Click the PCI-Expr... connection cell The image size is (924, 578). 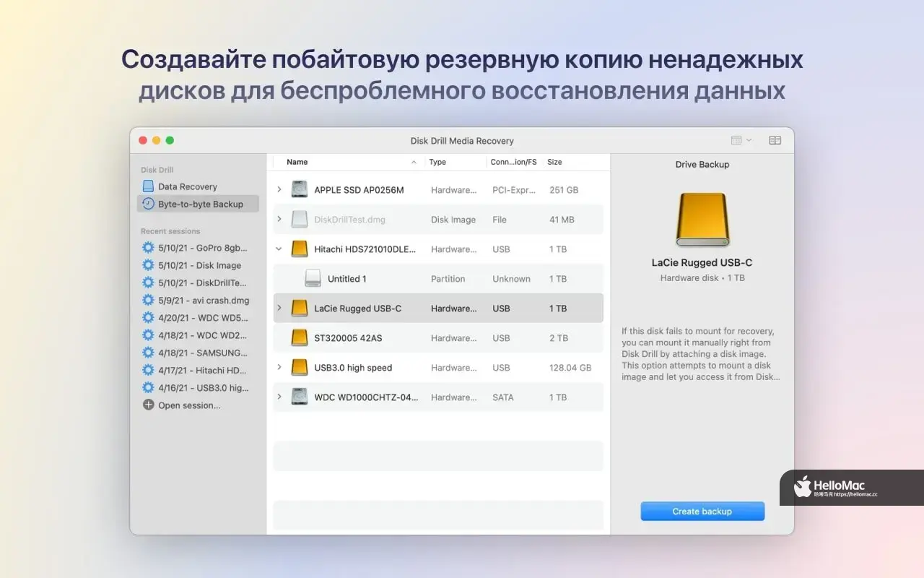pos(513,190)
